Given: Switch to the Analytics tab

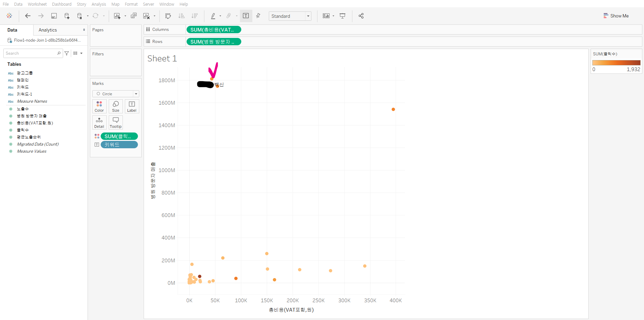Looking at the screenshot, I should pyautogui.click(x=48, y=30).
